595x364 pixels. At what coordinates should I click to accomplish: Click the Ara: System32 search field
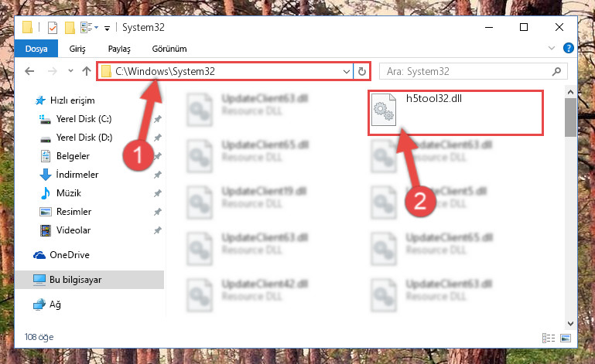click(x=474, y=71)
